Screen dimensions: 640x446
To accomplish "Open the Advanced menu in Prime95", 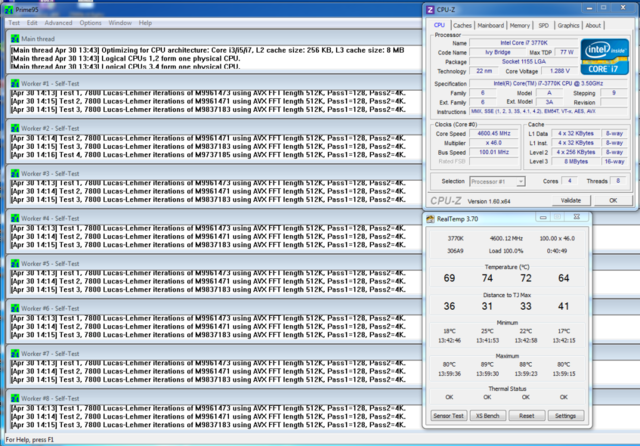I will pos(58,23).
